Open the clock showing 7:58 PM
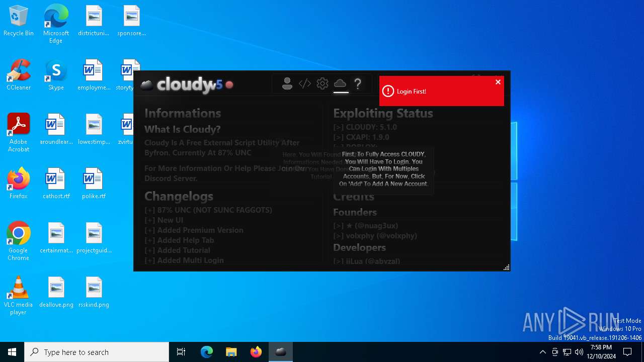Screen dimensions: 644x362 pyautogui.click(x=601, y=352)
